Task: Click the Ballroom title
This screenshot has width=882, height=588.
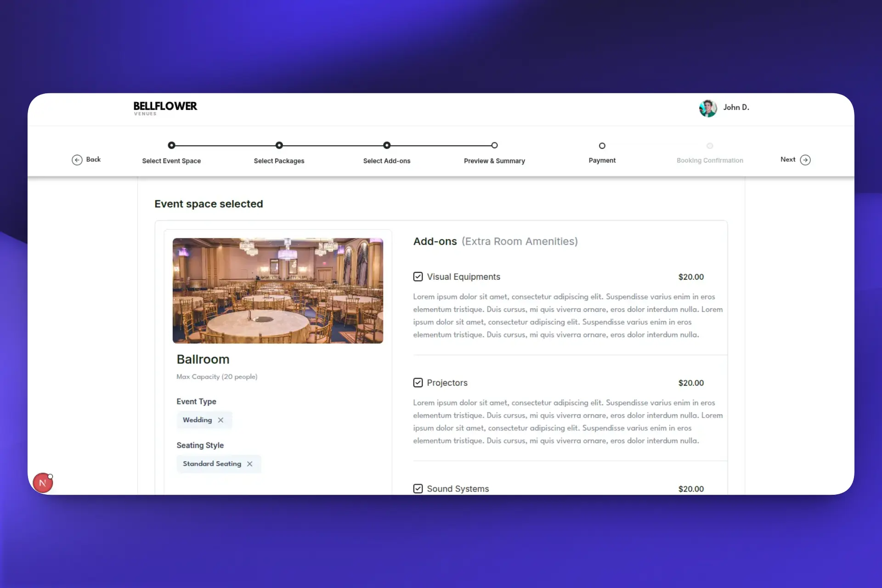Action: 203,359
